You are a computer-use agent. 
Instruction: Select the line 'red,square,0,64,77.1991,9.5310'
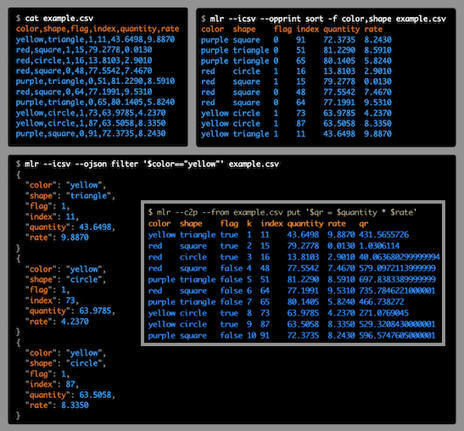tap(84, 92)
